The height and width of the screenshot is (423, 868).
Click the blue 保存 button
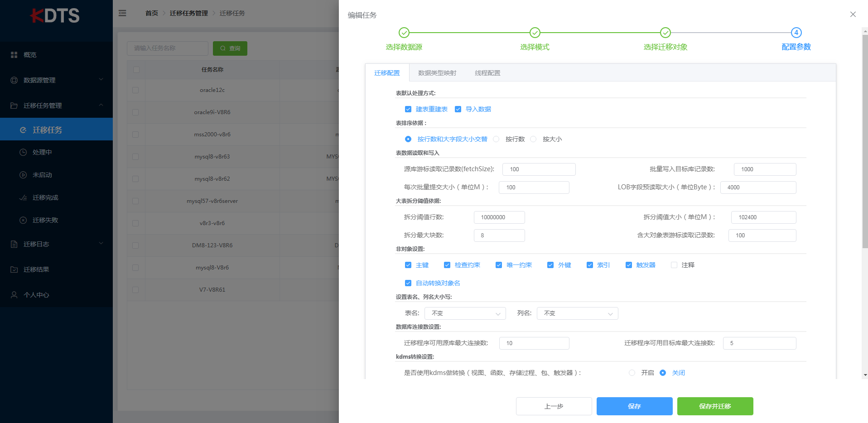pyautogui.click(x=635, y=406)
